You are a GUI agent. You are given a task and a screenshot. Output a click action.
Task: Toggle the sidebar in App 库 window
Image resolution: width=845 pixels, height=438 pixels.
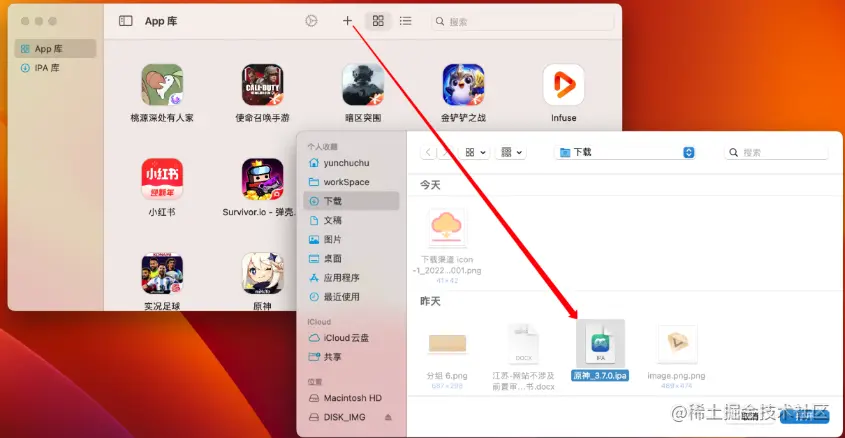pos(126,21)
